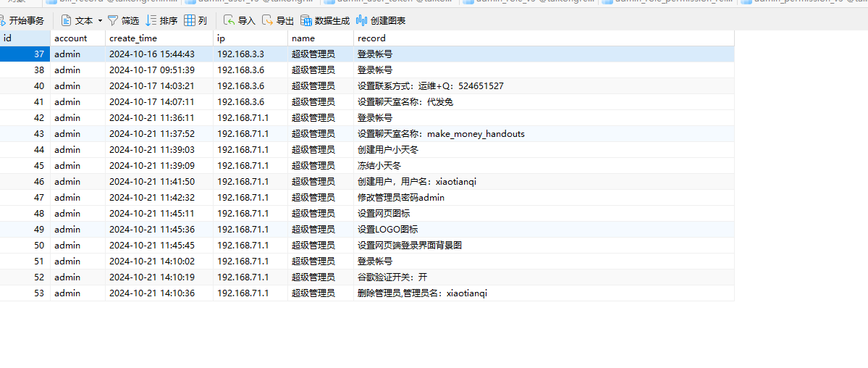Click the 开始事务 begin transaction button
Screen dimensions: 868x368
(x=22, y=21)
